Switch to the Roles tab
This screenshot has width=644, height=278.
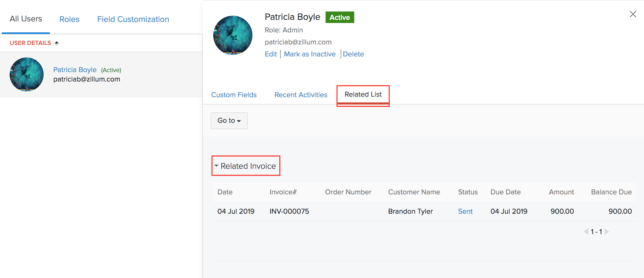pyautogui.click(x=69, y=19)
